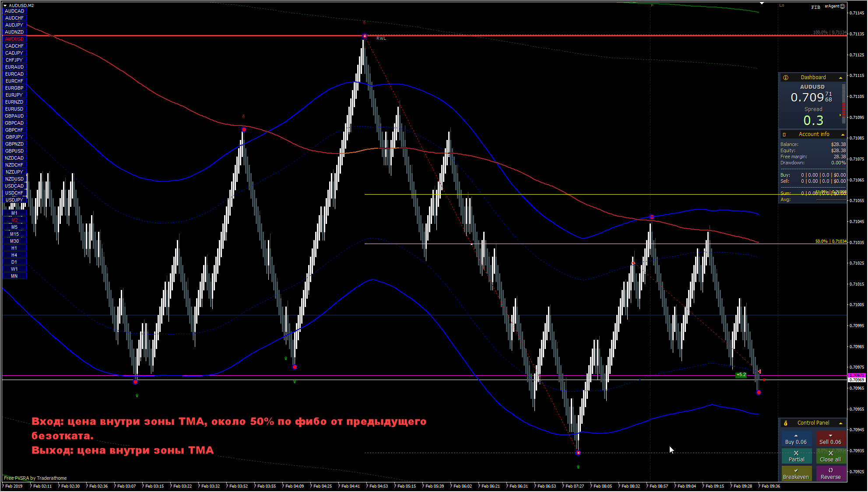This screenshot has height=492, width=868.
Task: Click the expert advisor smiley face icon
Action: coord(843,6)
